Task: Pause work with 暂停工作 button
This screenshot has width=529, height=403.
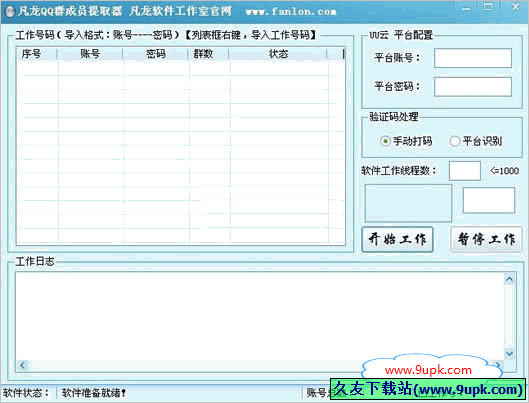Action: (x=486, y=239)
